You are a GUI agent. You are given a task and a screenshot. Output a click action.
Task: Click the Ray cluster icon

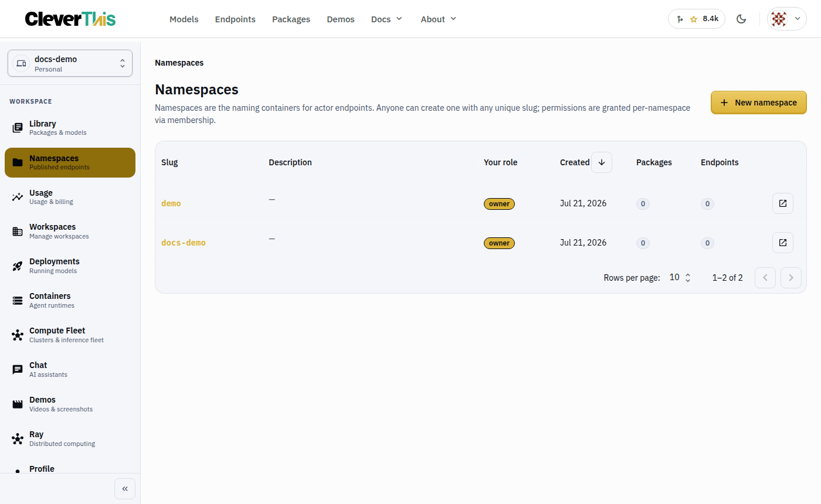point(18,439)
